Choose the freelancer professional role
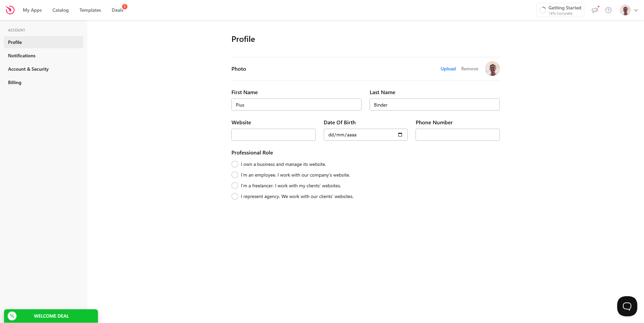644x323 pixels. tap(235, 186)
